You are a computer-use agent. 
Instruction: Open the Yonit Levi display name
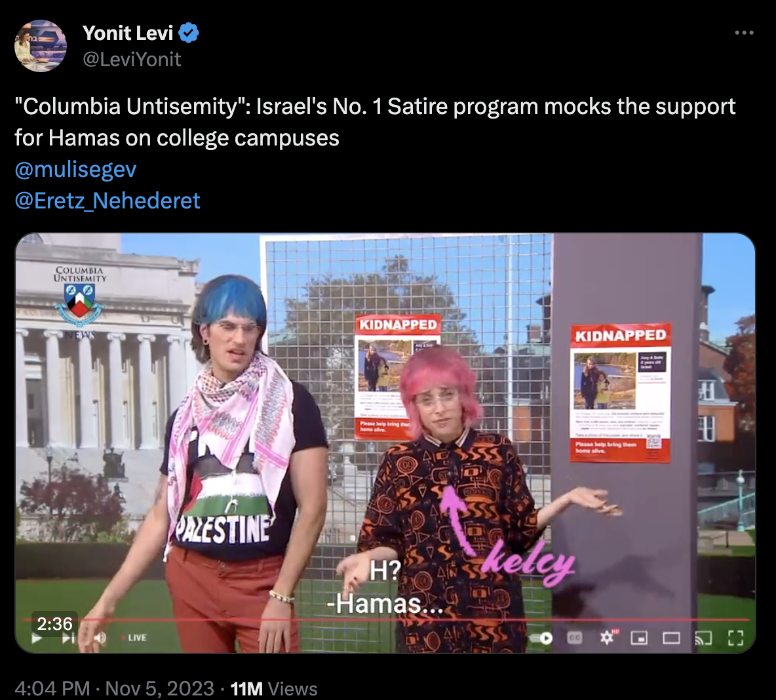pyautogui.click(x=128, y=33)
